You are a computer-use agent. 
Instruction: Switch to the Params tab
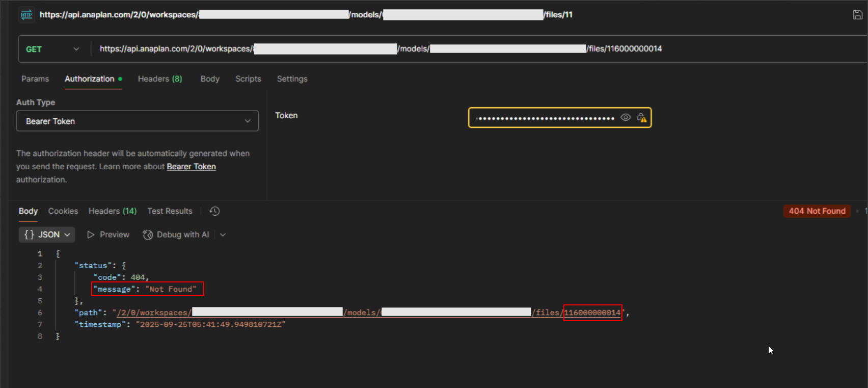[x=35, y=79]
